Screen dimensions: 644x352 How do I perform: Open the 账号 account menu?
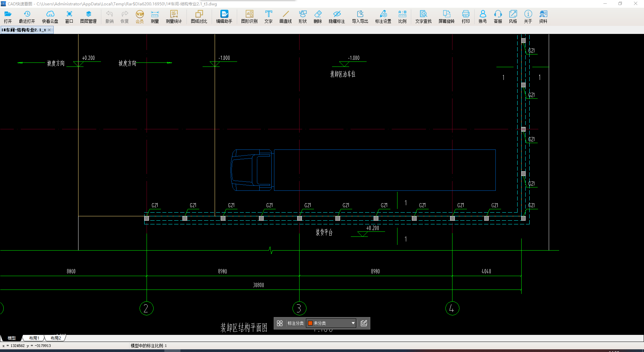click(483, 17)
